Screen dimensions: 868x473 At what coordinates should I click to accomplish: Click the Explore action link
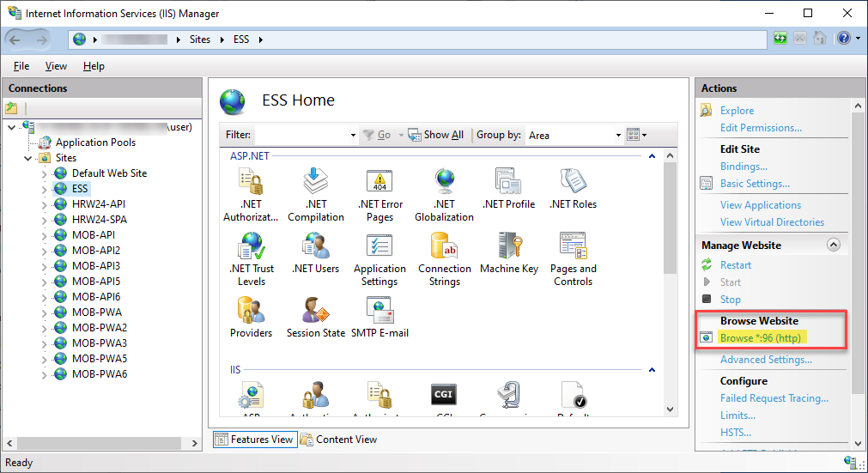737,111
